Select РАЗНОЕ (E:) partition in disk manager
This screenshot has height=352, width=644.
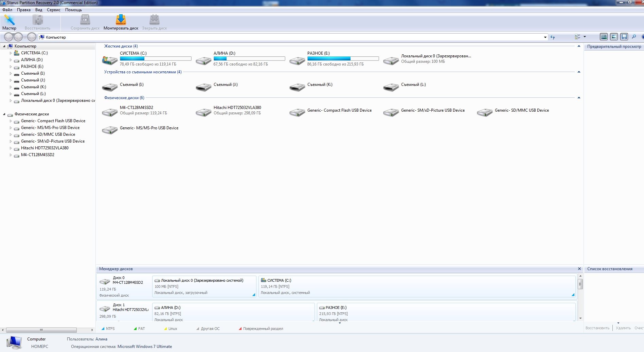446,313
